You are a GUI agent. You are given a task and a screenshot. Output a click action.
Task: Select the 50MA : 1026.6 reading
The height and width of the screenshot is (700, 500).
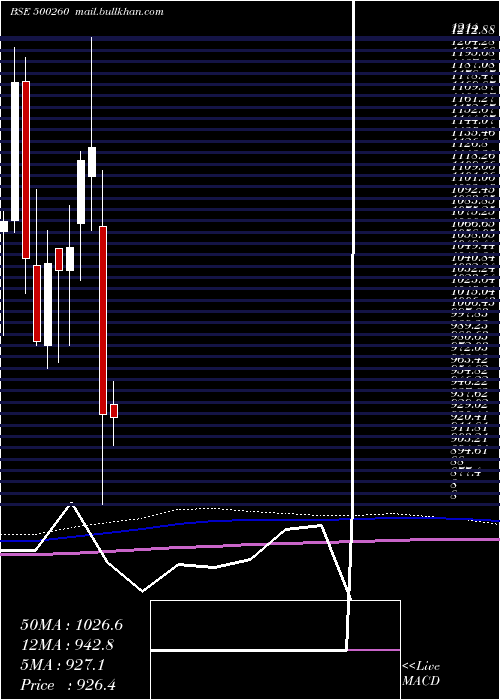coord(71,625)
